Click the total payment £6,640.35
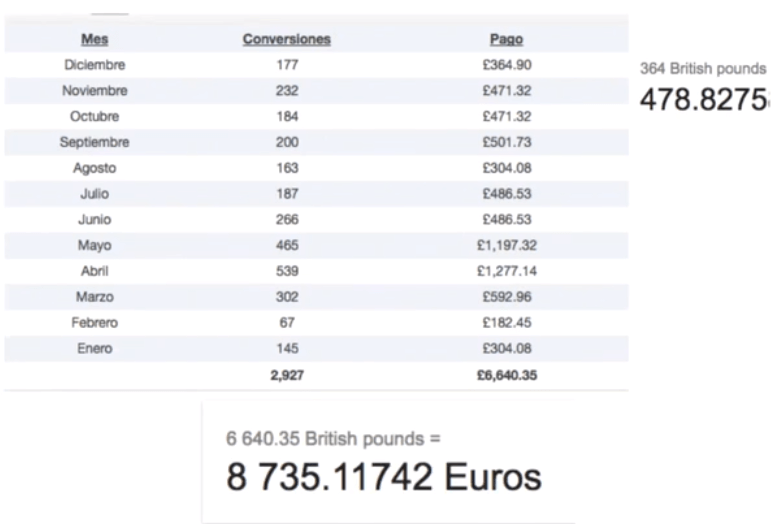Image resolution: width=772 pixels, height=524 pixels. point(507,375)
